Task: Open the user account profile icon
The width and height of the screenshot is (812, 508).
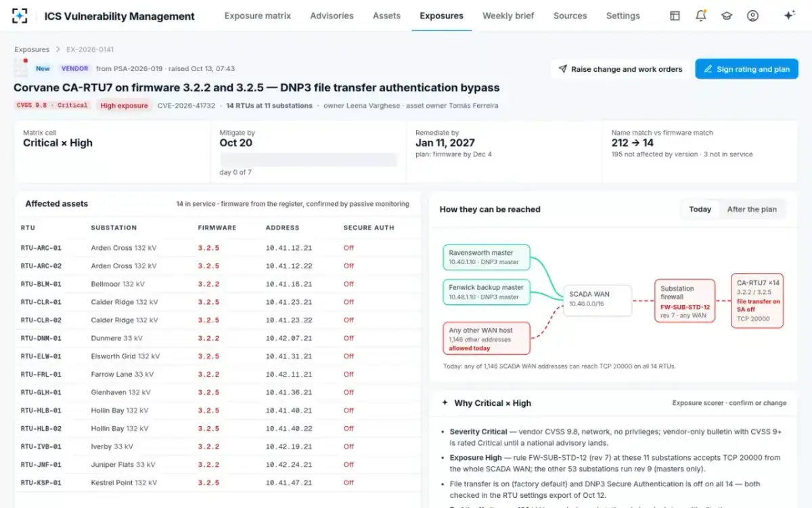Action: 752,16
